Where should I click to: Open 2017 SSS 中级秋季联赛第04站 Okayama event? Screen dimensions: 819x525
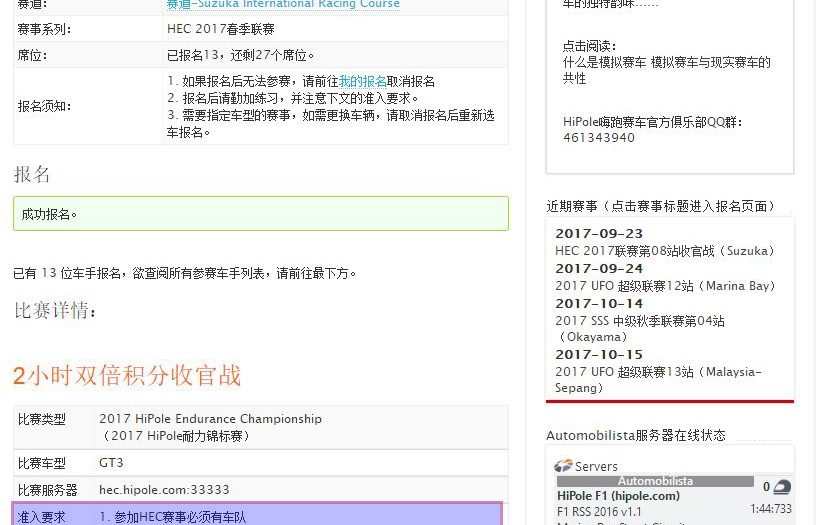coord(640,329)
